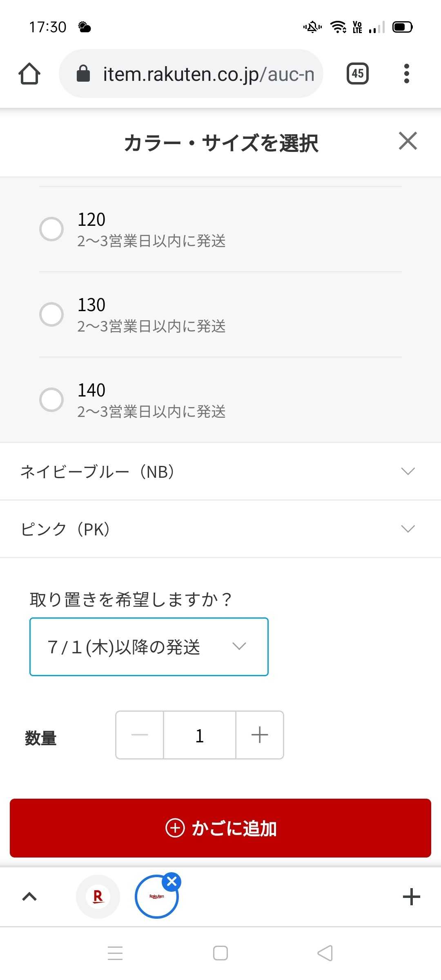This screenshot has width=441, height=980.
Task: Expand the ネイビーブルー (NB) color section
Action: [220, 471]
